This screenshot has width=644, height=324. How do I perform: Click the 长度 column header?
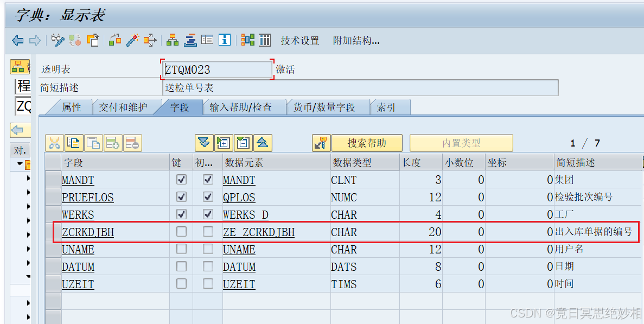420,163
